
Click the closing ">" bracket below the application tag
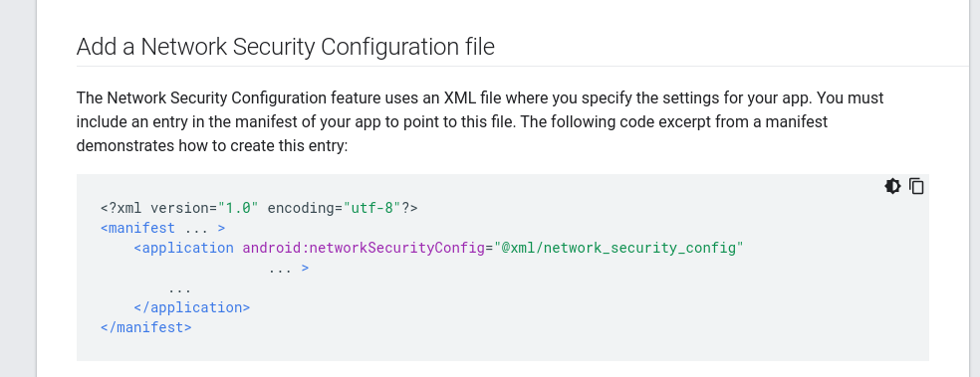pyautogui.click(x=305, y=269)
